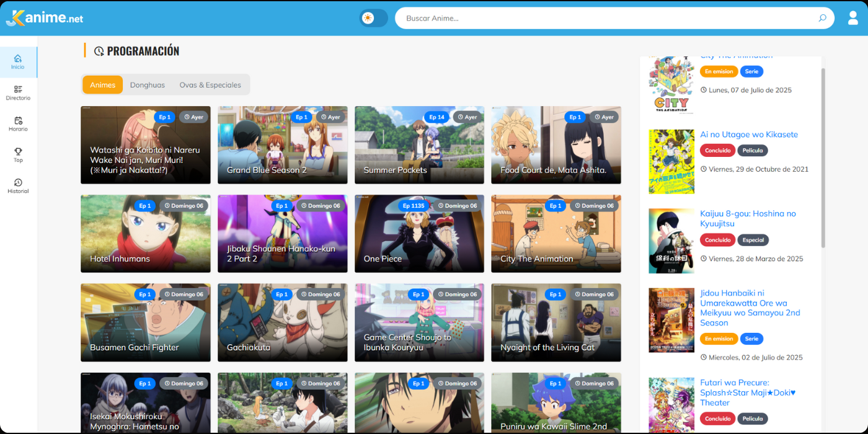Click City The Animation poster in sidebar list

tap(671, 85)
